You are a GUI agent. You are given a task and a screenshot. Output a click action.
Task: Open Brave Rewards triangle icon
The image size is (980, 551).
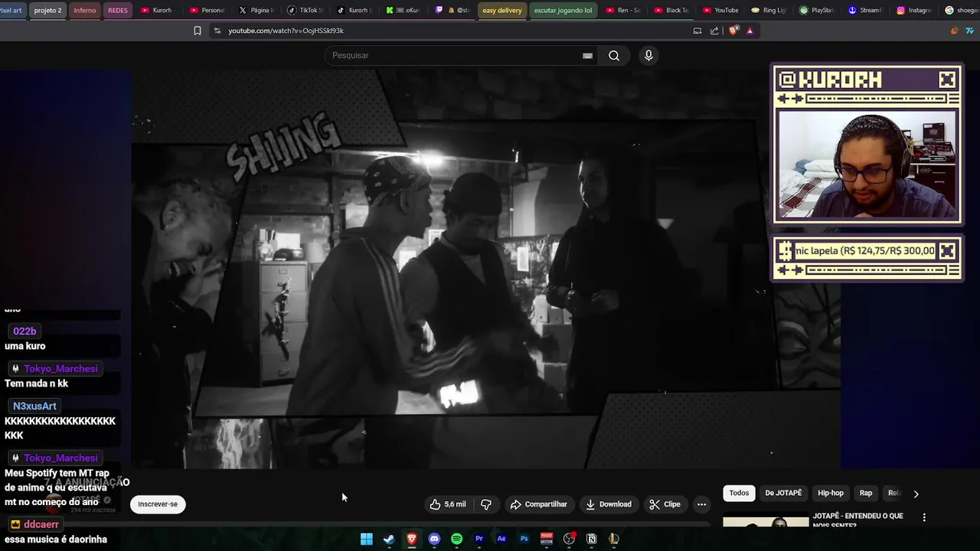[x=750, y=31]
